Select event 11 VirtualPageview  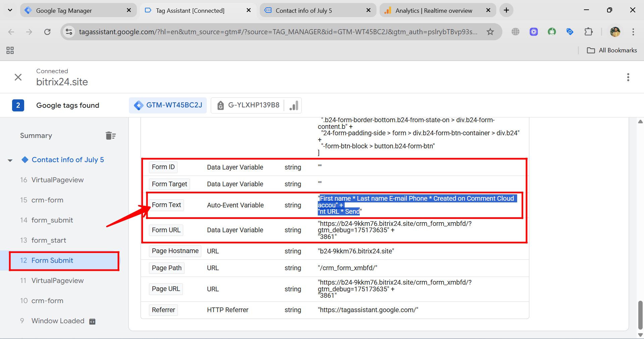(57, 281)
